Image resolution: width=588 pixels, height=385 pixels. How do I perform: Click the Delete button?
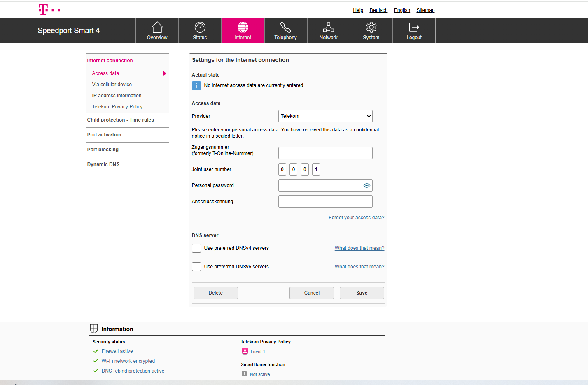click(x=215, y=293)
